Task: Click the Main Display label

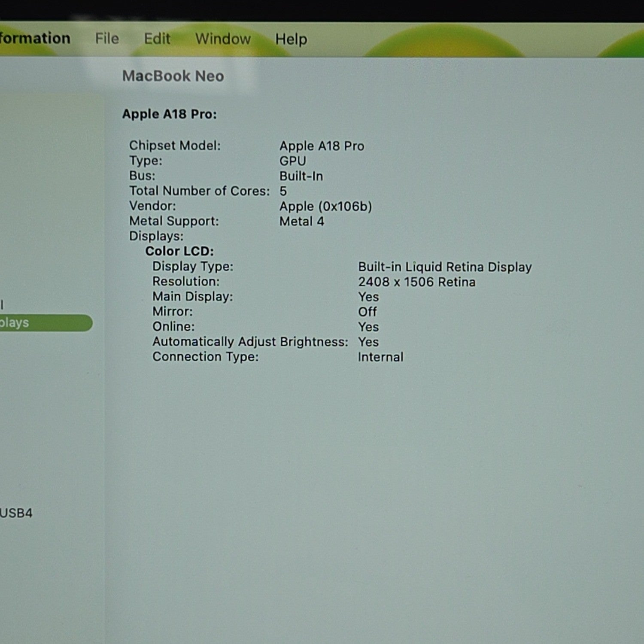Action: 193,297
